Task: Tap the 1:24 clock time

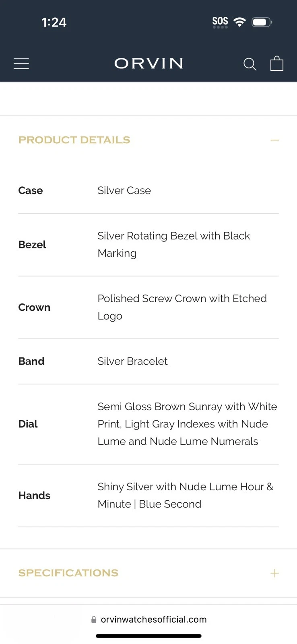Action: pyautogui.click(x=54, y=23)
